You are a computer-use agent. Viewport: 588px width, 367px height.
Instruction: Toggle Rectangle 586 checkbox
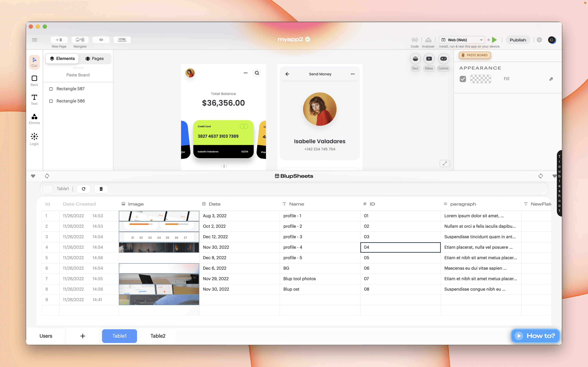point(51,101)
